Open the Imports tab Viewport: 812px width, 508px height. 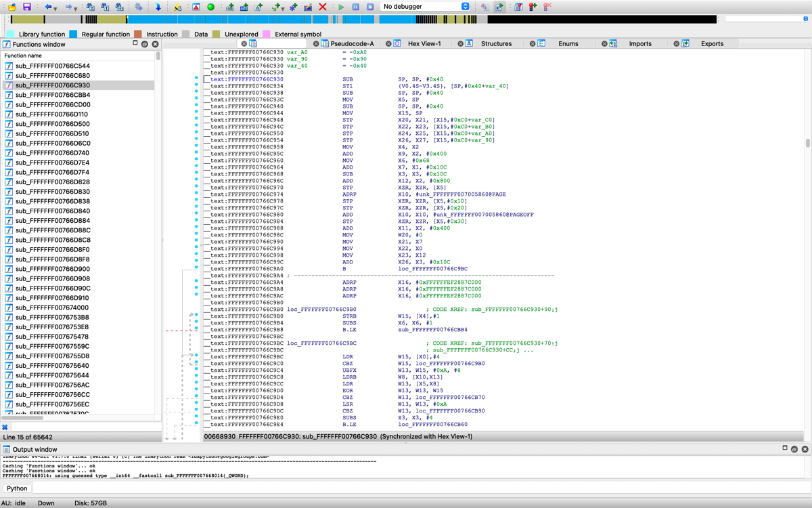640,43
